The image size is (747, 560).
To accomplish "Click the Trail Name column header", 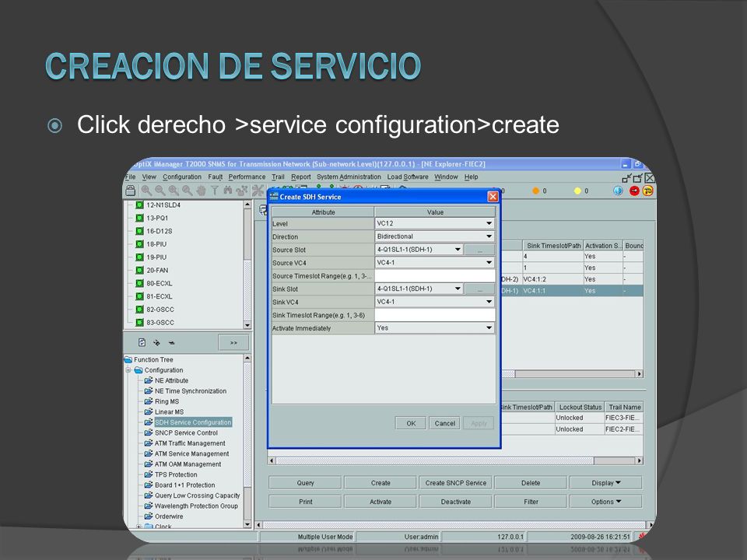I will pos(624,407).
